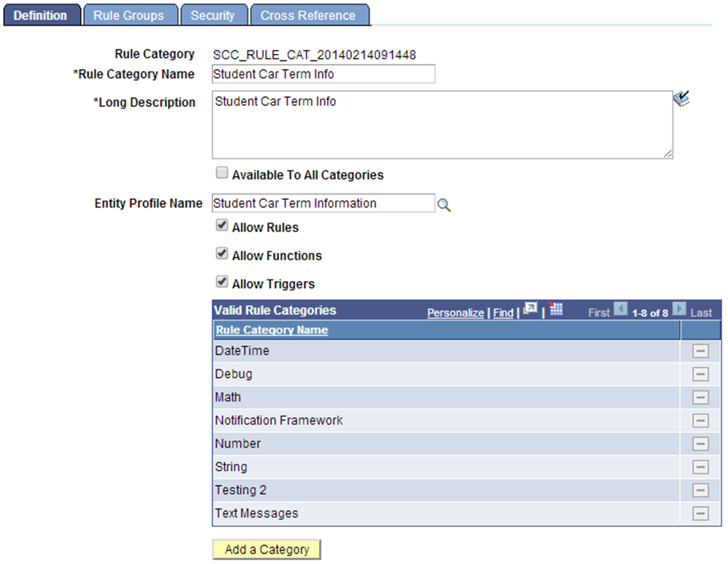Enable Available To All Categories
Image resolution: width=728 pixels, height=564 pixels.
point(222,172)
